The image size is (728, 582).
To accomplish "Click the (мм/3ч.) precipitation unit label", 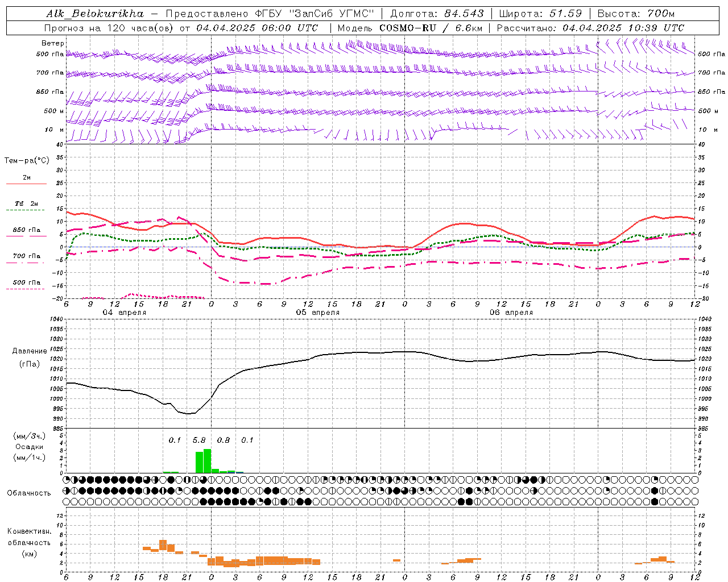I will tap(30, 436).
